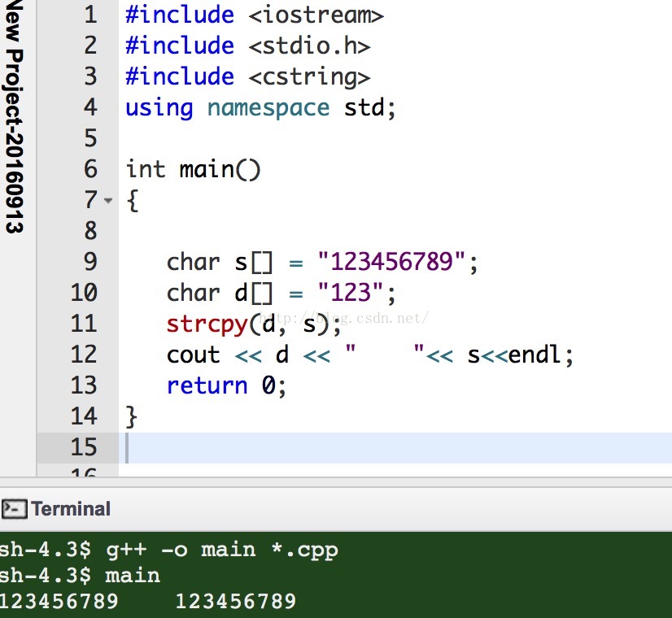
Task: Click the second terminal output '123456789'
Action: tap(236, 601)
